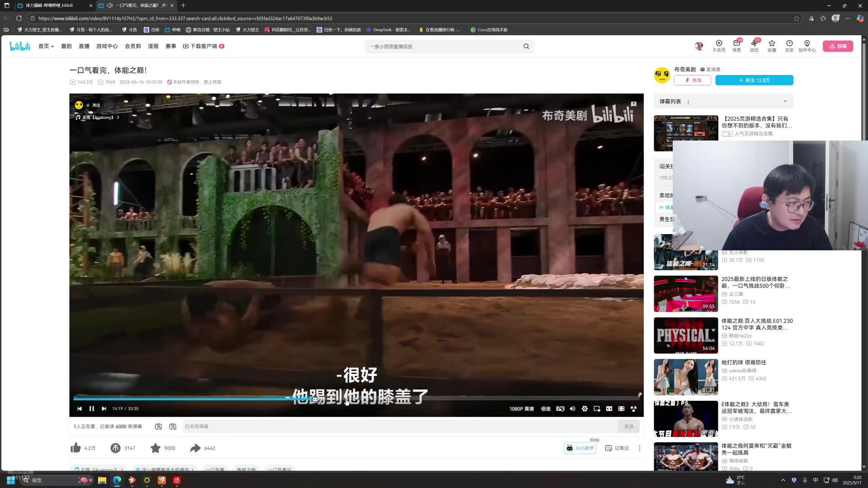The height and width of the screenshot is (488, 868).
Task: Share the video with the arrow icon
Action: (x=195, y=448)
